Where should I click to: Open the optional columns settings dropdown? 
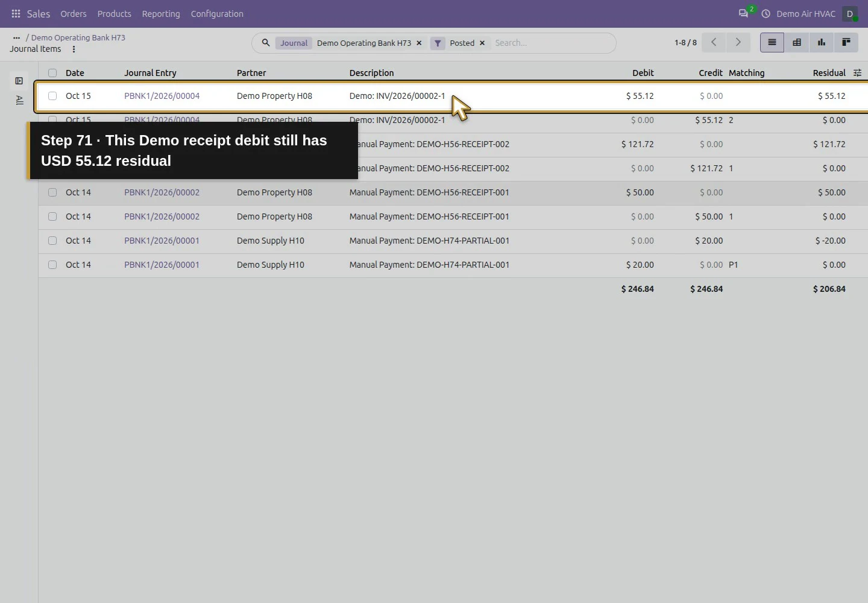coord(857,73)
